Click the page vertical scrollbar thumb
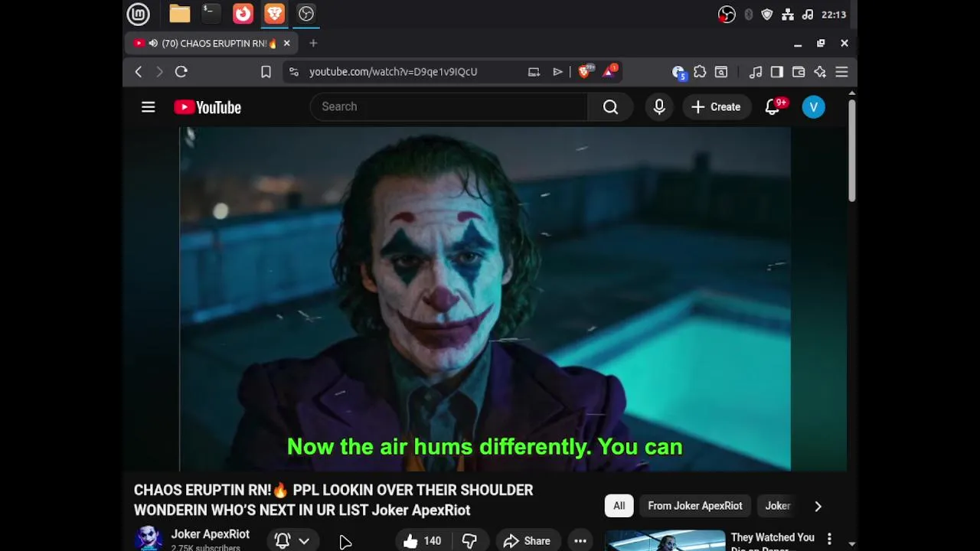This screenshot has height=551, width=980. (851, 150)
